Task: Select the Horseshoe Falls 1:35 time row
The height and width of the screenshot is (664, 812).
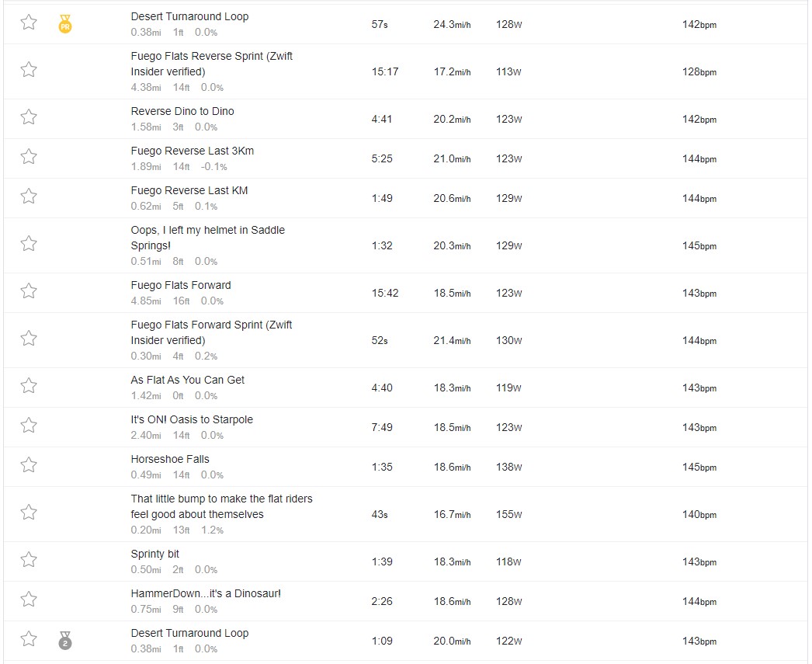Action: (405, 467)
